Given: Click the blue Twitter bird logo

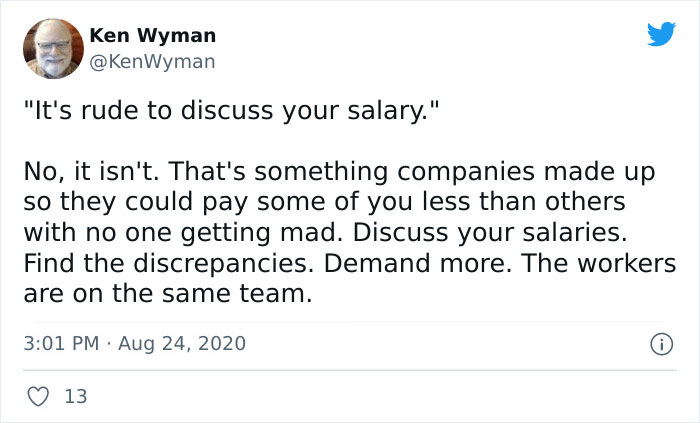Looking at the screenshot, I should tap(661, 36).
